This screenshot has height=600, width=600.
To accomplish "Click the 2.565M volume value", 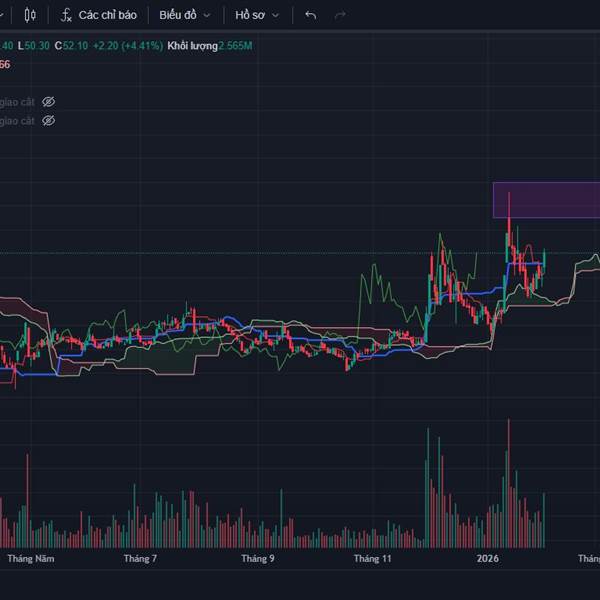I will (235, 46).
